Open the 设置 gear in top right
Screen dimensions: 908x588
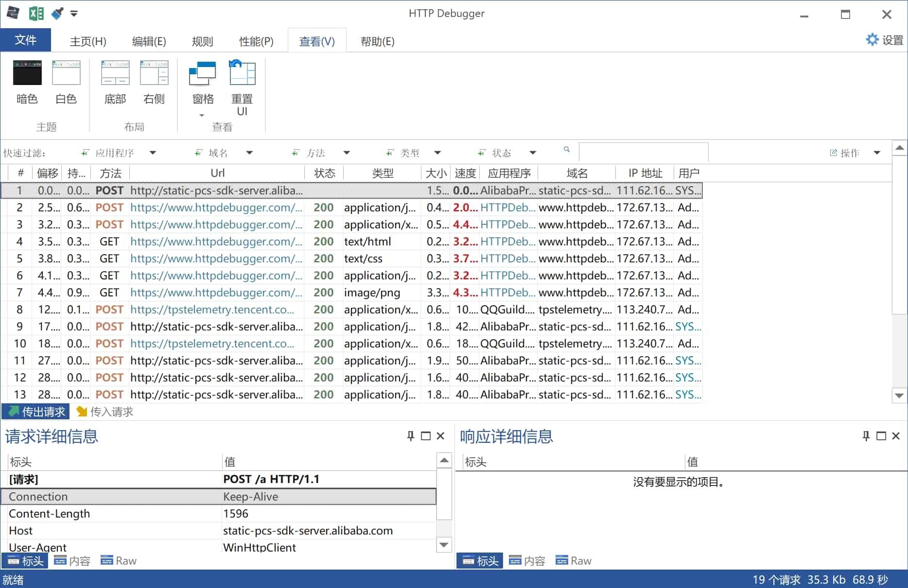(x=872, y=39)
